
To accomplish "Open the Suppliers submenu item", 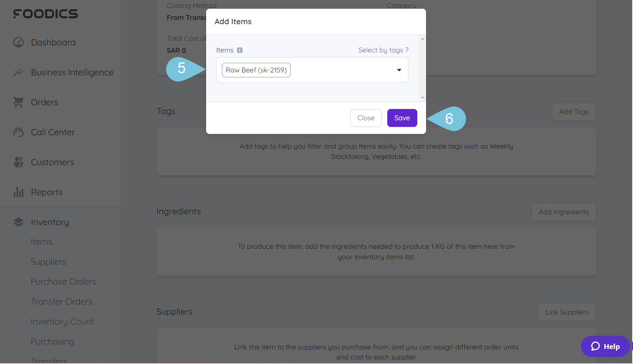I will pyautogui.click(x=48, y=262).
